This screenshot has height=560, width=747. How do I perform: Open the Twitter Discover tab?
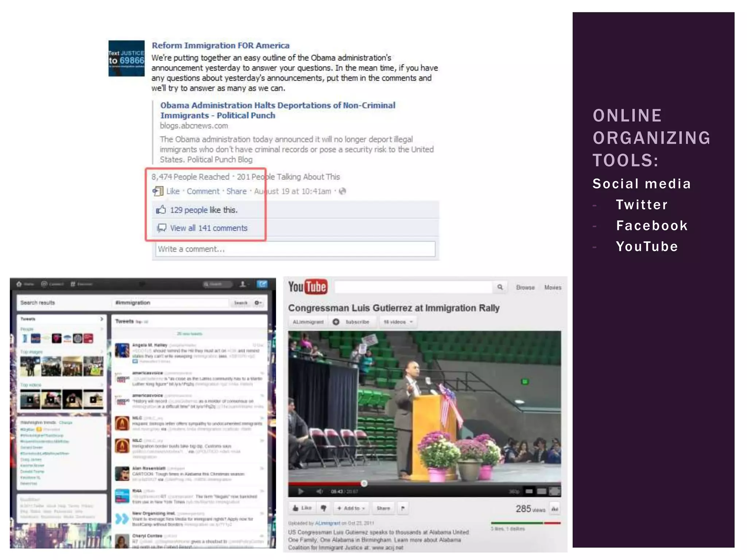[81, 284]
